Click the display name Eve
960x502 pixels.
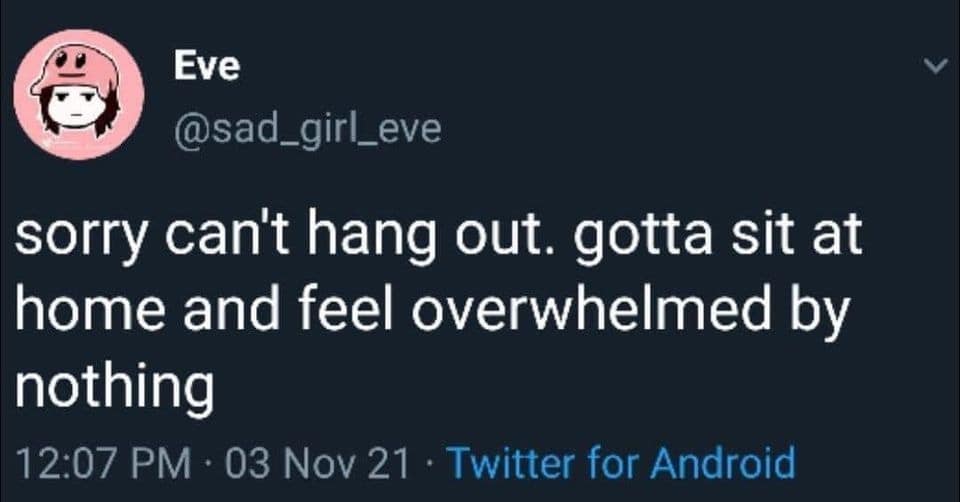click(x=206, y=66)
